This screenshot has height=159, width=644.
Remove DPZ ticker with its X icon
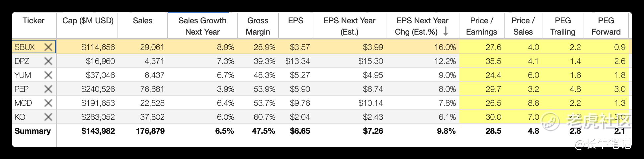click(48, 61)
